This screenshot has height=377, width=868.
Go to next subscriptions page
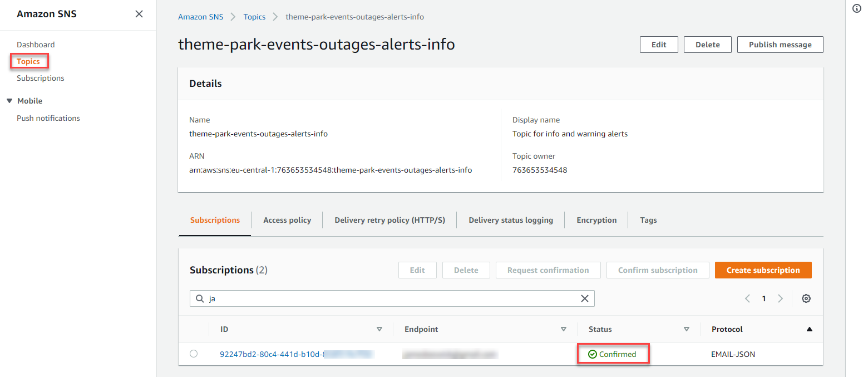point(780,298)
